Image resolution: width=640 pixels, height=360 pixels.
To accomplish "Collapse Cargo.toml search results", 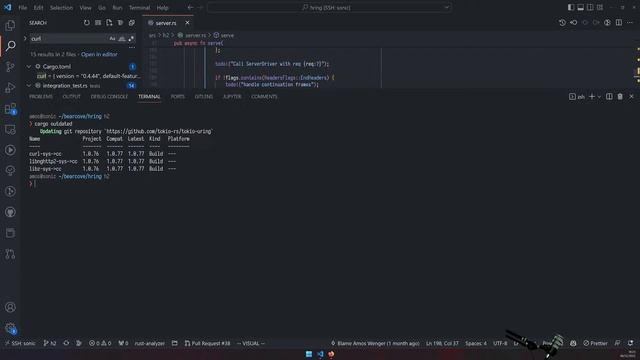I will (x=29, y=66).
